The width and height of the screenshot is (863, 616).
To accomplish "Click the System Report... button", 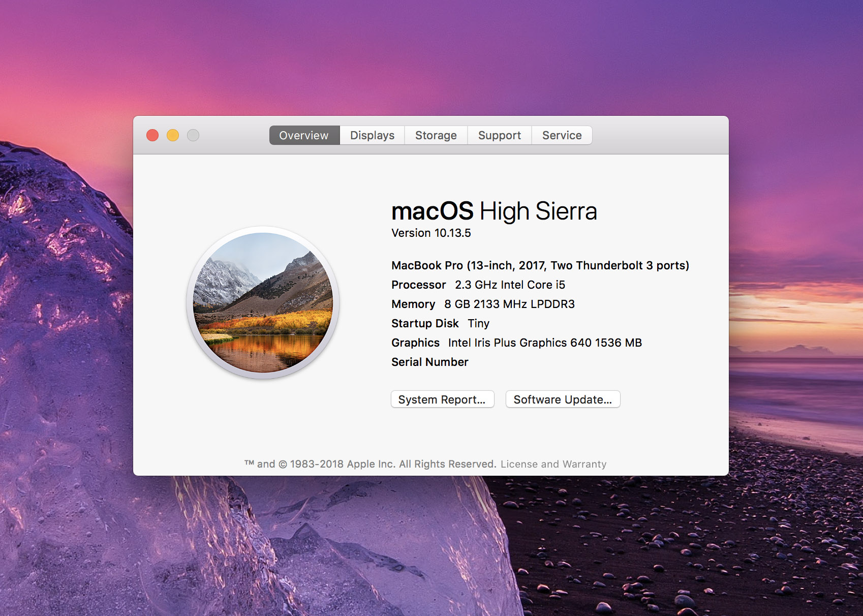I will [x=442, y=399].
